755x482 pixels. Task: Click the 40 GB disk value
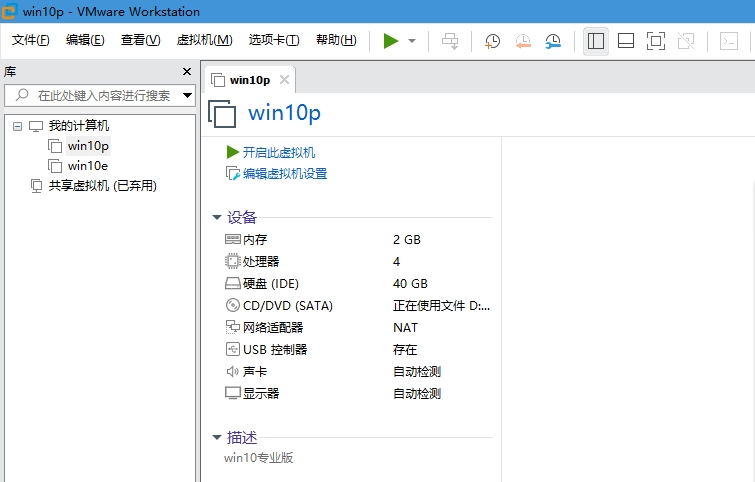click(x=410, y=284)
